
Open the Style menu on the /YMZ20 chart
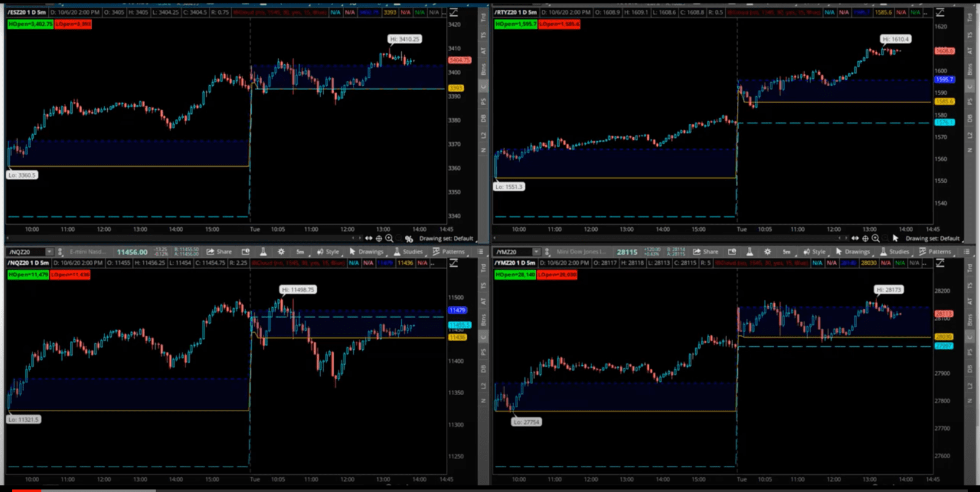(x=814, y=252)
